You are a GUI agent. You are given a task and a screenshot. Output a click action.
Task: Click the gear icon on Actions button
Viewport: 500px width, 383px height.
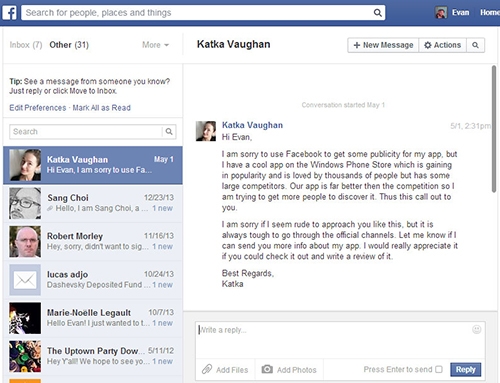tap(428, 45)
